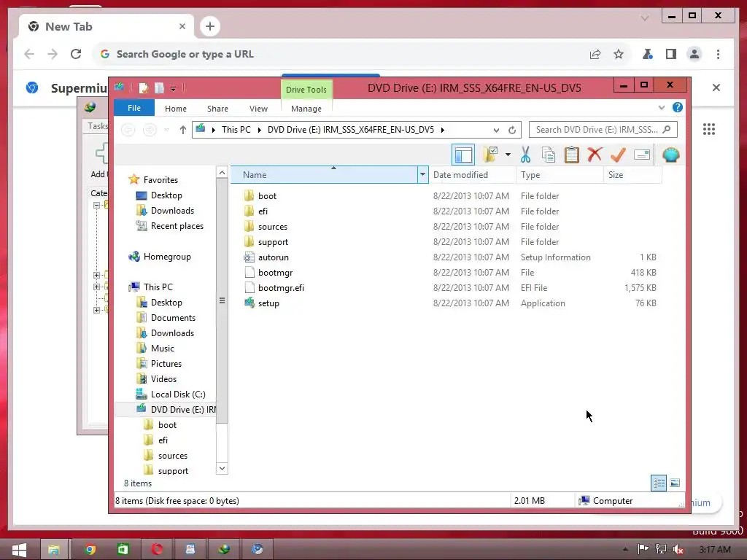Click the Properties quick access icon in title bar

[144, 88]
